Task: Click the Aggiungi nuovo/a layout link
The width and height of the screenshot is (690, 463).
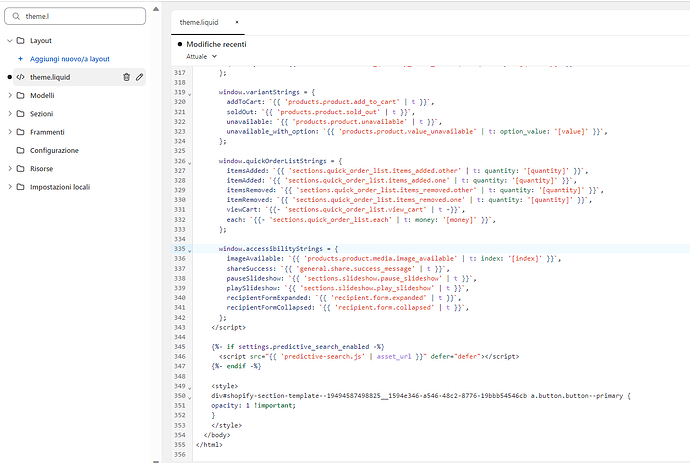Action: click(x=70, y=59)
